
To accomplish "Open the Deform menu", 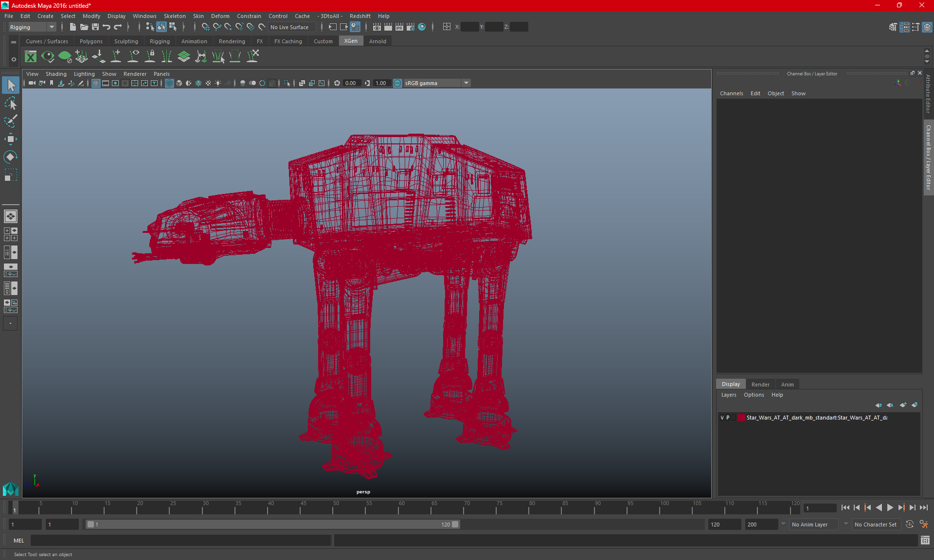I will pyautogui.click(x=220, y=16).
